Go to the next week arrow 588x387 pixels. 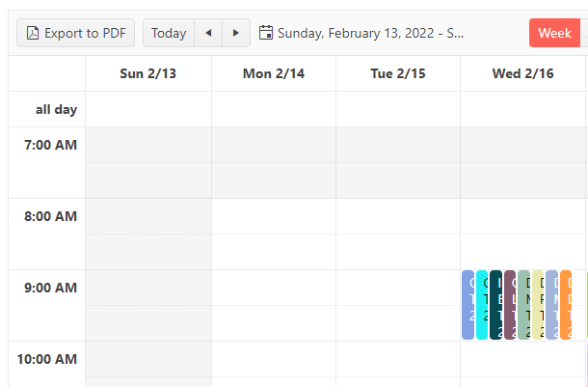pos(236,33)
